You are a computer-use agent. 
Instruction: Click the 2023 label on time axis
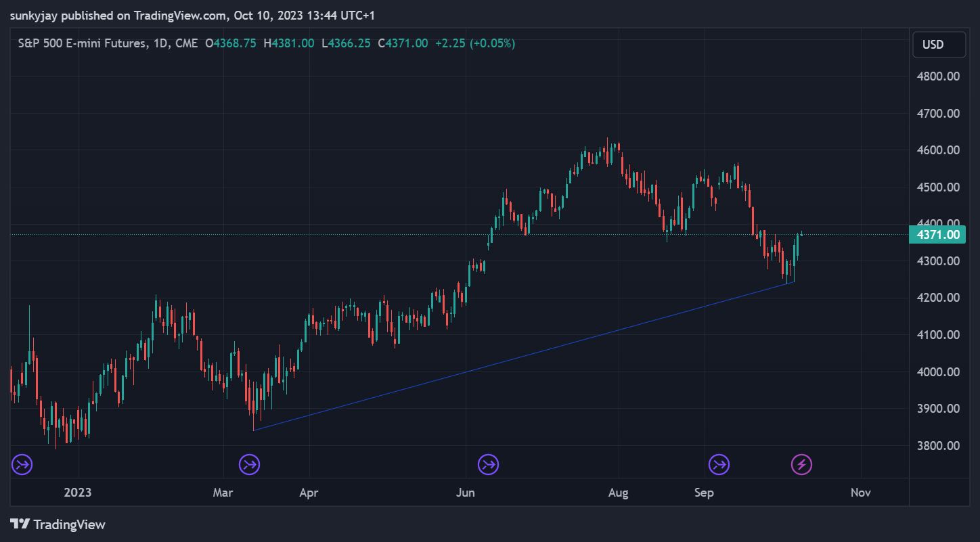(78, 493)
